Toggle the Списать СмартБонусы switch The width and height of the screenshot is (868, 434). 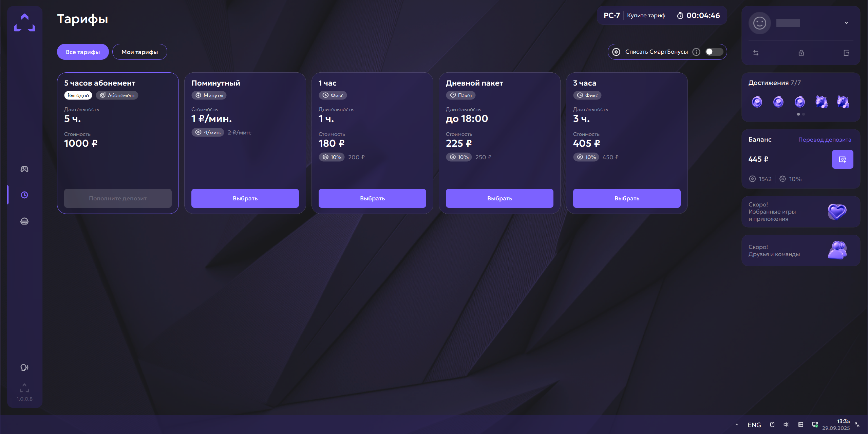[714, 52]
